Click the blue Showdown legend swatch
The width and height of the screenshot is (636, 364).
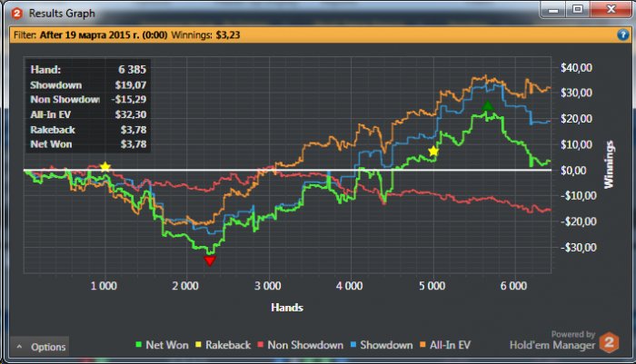(x=353, y=345)
